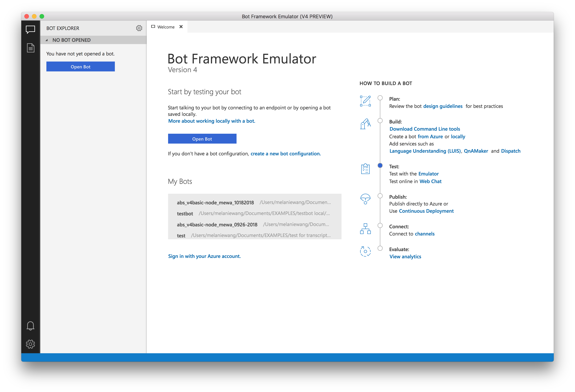Open abs_v4basic-node_mewa_10182018 bot
The height and width of the screenshot is (392, 575).
(254, 202)
